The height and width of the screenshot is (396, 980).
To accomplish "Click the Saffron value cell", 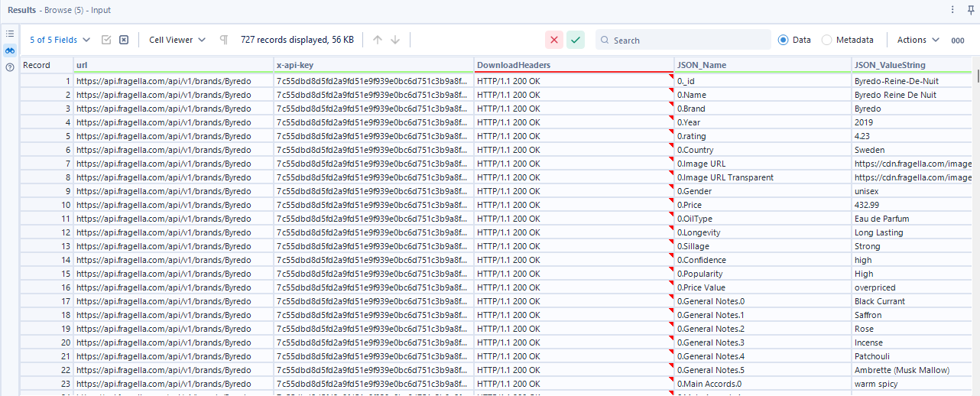I will click(x=912, y=315).
